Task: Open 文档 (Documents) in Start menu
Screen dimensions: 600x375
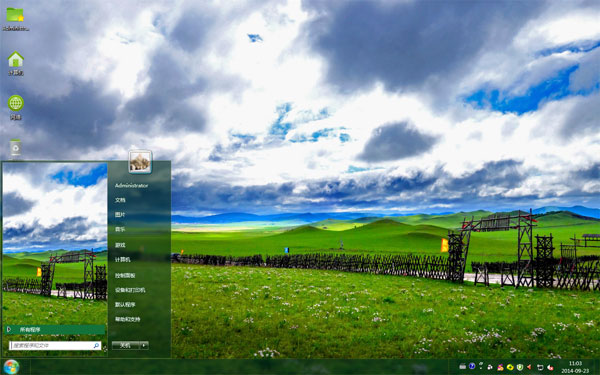Action: [120, 200]
